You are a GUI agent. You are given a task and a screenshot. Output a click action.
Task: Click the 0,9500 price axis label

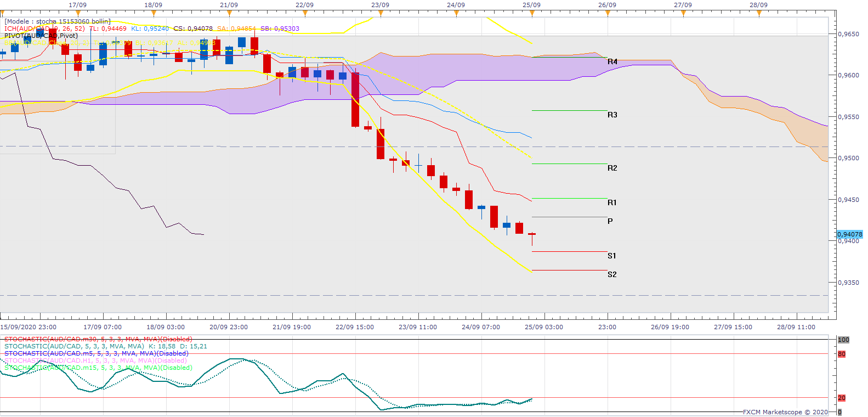click(x=849, y=158)
